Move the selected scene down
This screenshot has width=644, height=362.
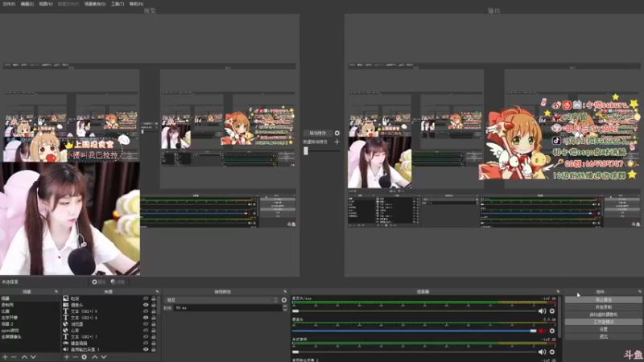(33, 357)
